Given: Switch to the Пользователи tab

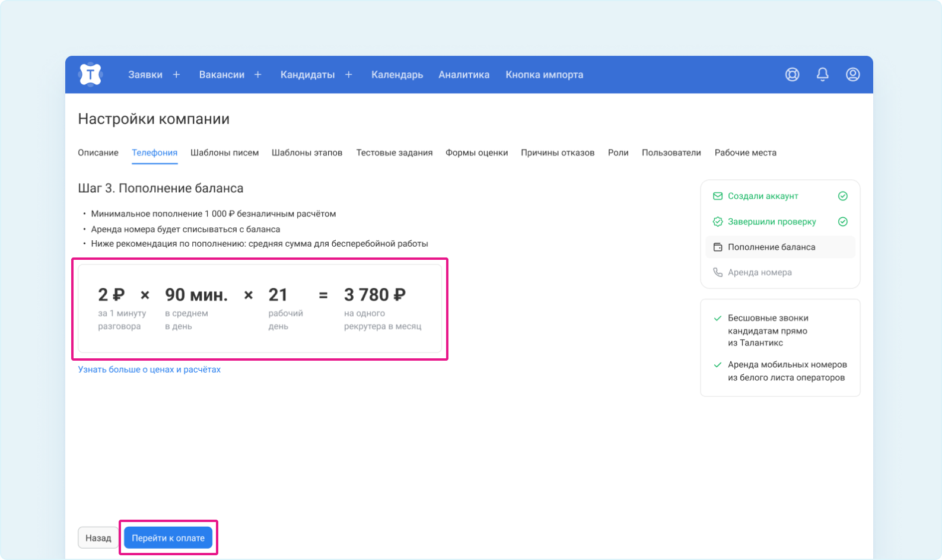Looking at the screenshot, I should pos(672,153).
